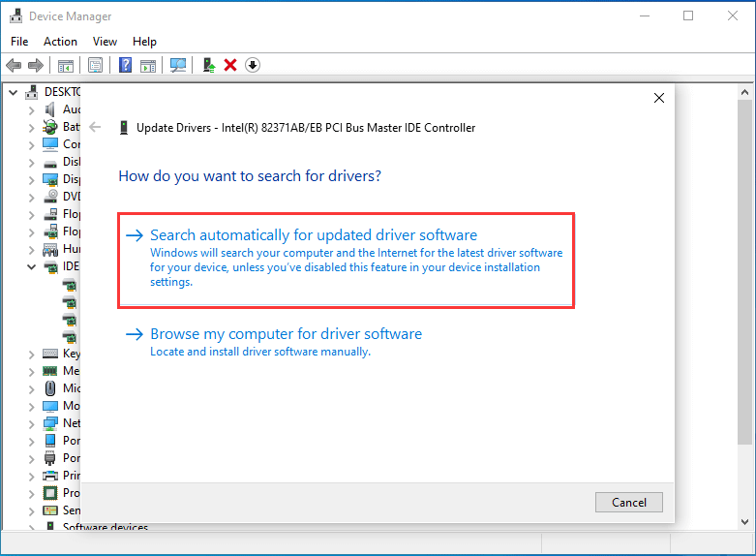Select the Human Interface Devices icon

click(50, 250)
